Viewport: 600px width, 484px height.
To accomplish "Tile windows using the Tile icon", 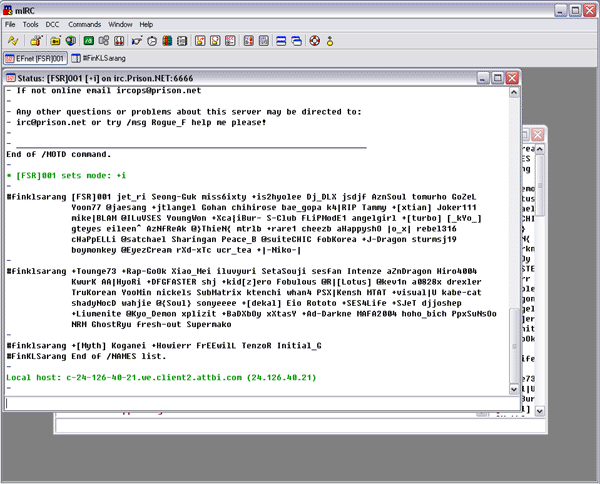I will tap(281, 41).
